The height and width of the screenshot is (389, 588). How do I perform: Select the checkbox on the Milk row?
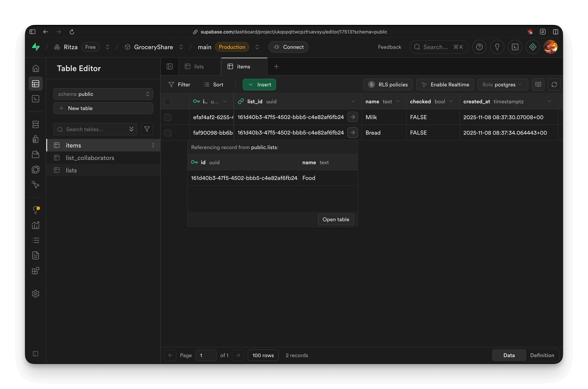click(x=168, y=117)
